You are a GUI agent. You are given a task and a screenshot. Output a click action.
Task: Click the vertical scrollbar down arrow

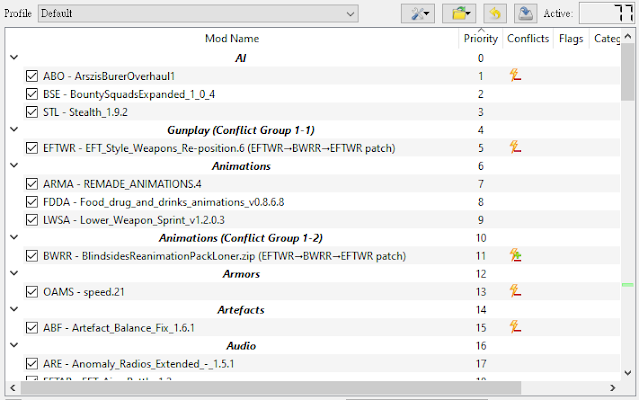pyautogui.click(x=628, y=372)
